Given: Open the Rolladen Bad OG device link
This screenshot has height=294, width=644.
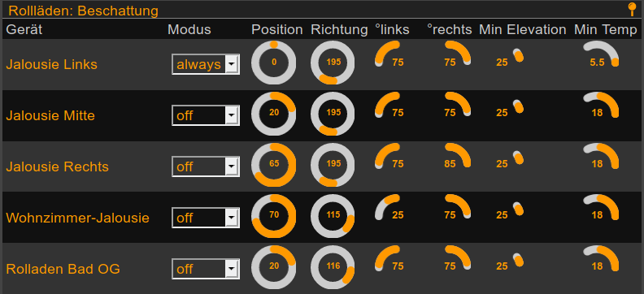Looking at the screenshot, I should pyautogui.click(x=63, y=269).
